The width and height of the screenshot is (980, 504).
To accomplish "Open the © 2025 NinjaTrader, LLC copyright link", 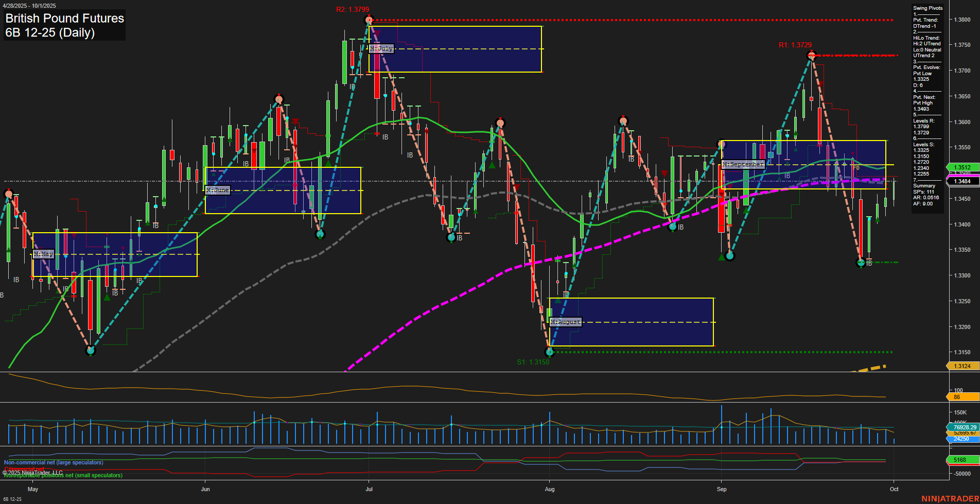I will point(33,472).
